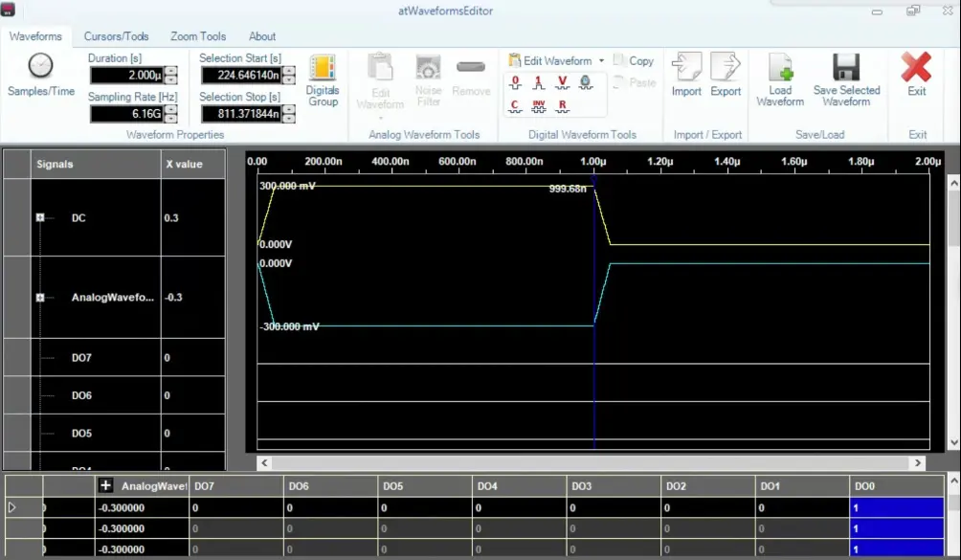The image size is (961, 560).
Task: Select the DO7 signal row
Action: [x=114, y=357]
